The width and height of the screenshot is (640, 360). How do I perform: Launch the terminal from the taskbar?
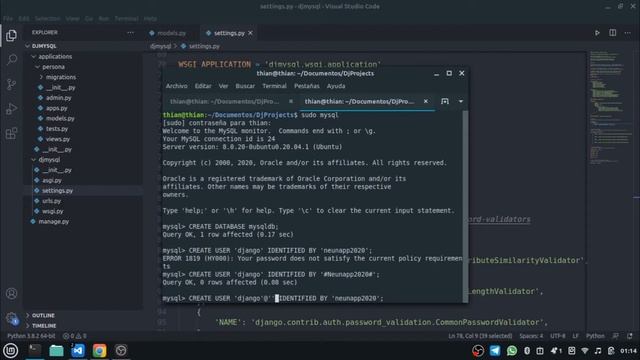pyautogui.click(x=35, y=351)
